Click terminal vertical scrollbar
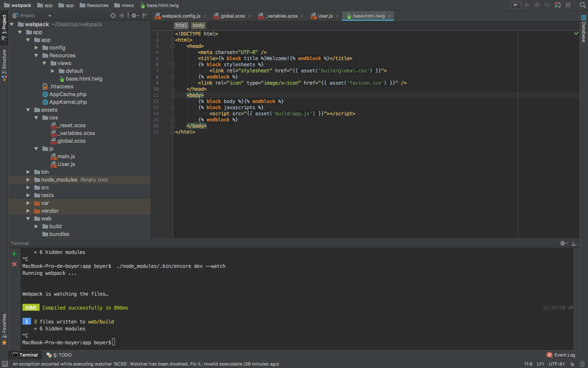Viewport: 588px width, 368px height. point(576,299)
